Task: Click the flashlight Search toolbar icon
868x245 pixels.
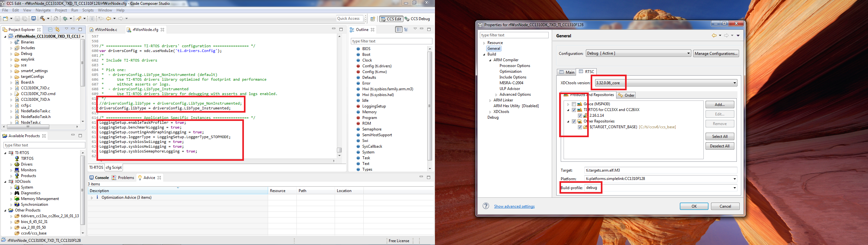Action: point(79,19)
